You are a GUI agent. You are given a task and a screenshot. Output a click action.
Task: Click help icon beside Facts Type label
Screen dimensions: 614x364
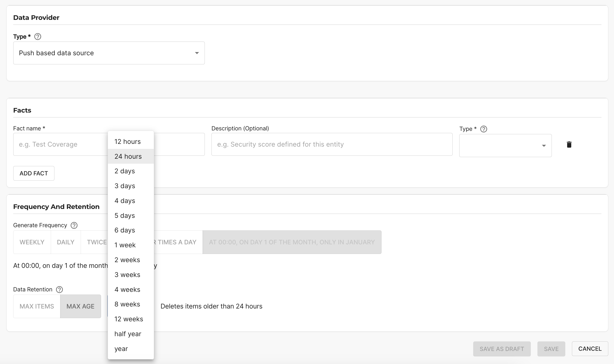483,129
